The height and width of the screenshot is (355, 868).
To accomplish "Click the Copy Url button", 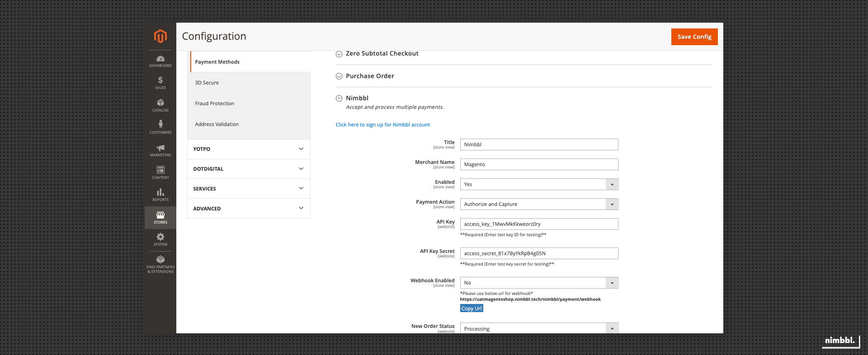I will (472, 308).
